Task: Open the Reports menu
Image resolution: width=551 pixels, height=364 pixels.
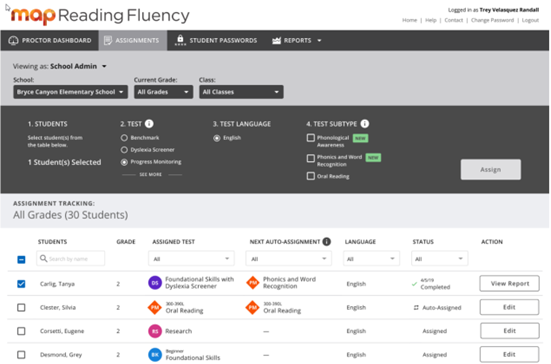Action: pos(297,40)
